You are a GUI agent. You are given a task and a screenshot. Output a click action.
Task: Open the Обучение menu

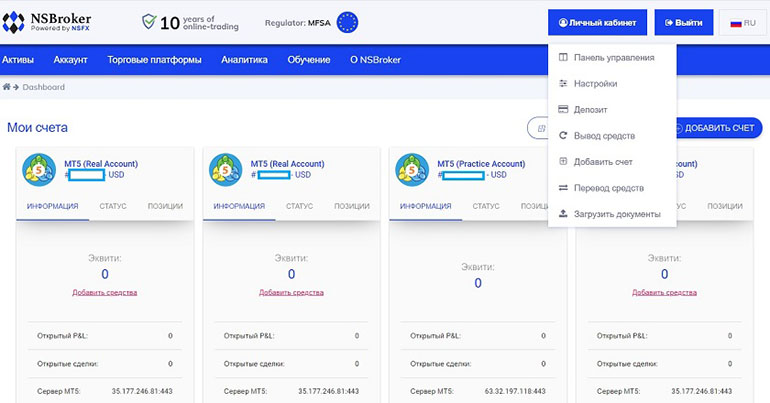tap(308, 60)
